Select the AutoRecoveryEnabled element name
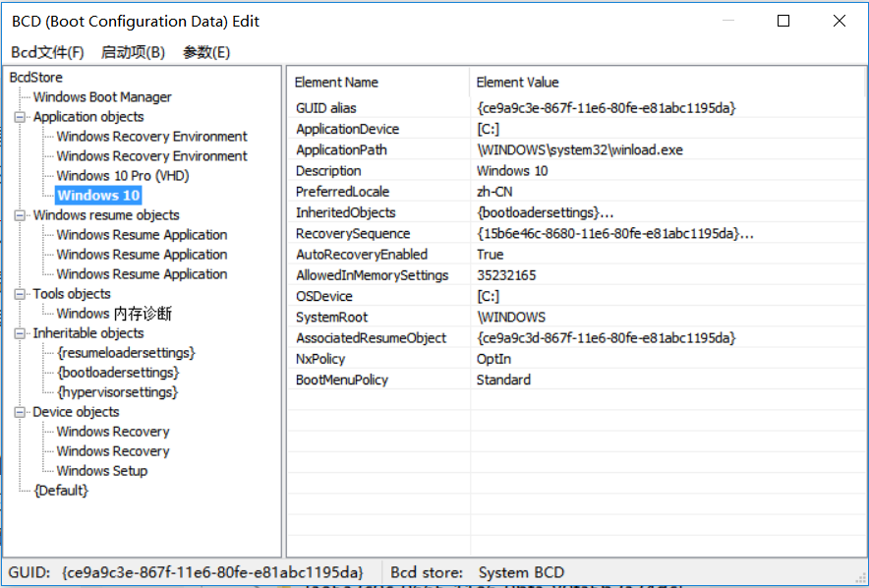This screenshot has height=588, width=869. tap(362, 255)
